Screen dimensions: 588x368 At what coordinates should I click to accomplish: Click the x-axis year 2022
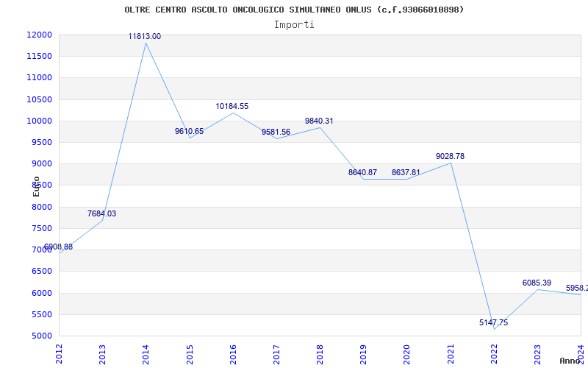(x=494, y=355)
